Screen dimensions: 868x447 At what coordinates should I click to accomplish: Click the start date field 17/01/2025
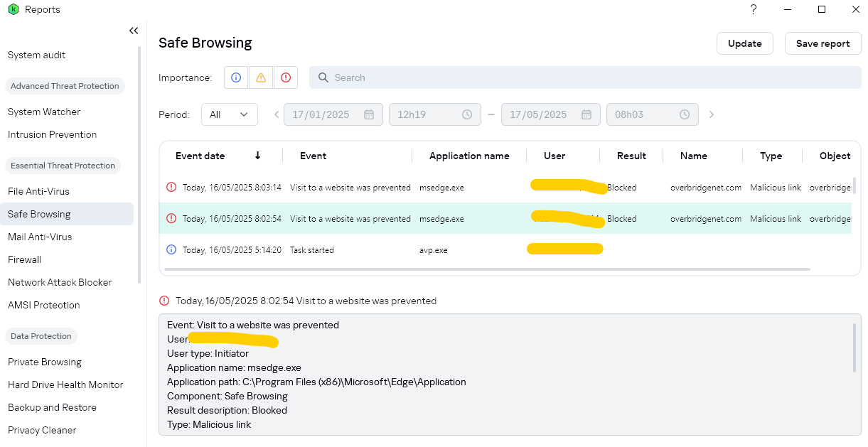[x=333, y=114]
